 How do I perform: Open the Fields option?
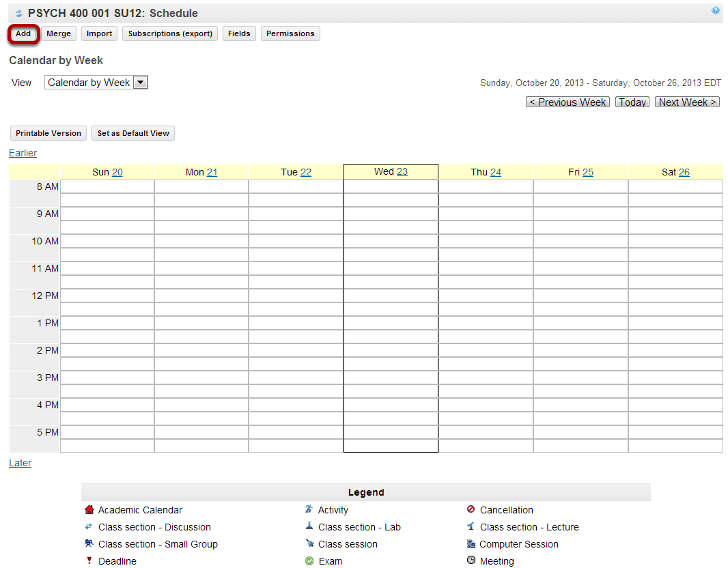pos(239,33)
